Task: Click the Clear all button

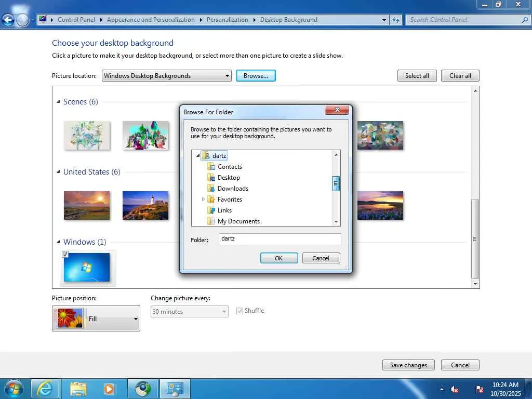Action: point(460,76)
